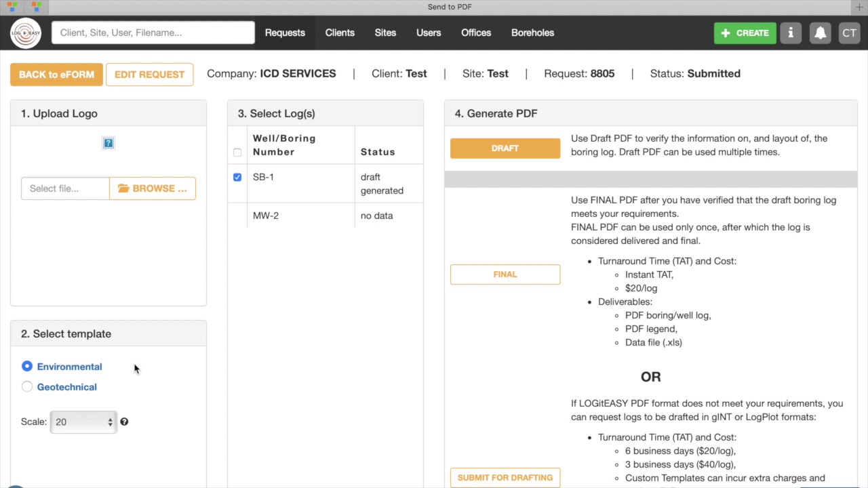Click the LOGitEASY logo icon
The image size is (868, 488).
[26, 33]
